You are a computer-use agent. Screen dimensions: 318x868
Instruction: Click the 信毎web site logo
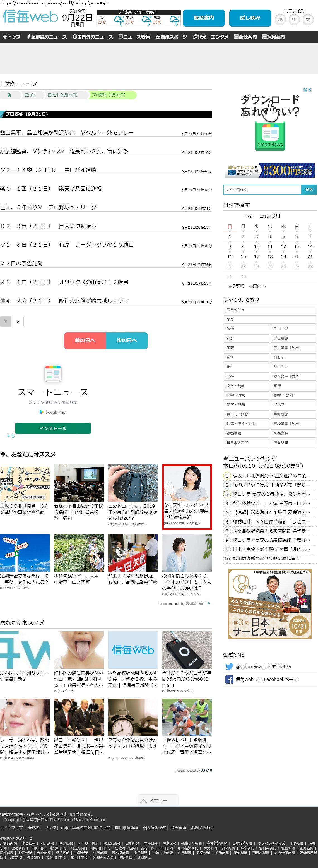click(30, 16)
